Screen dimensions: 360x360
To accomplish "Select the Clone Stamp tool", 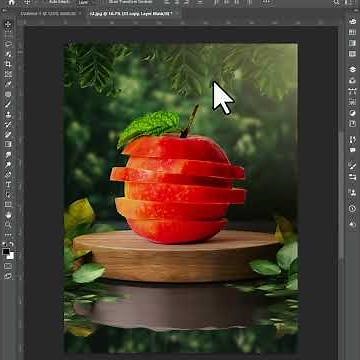I will [x=8, y=114].
